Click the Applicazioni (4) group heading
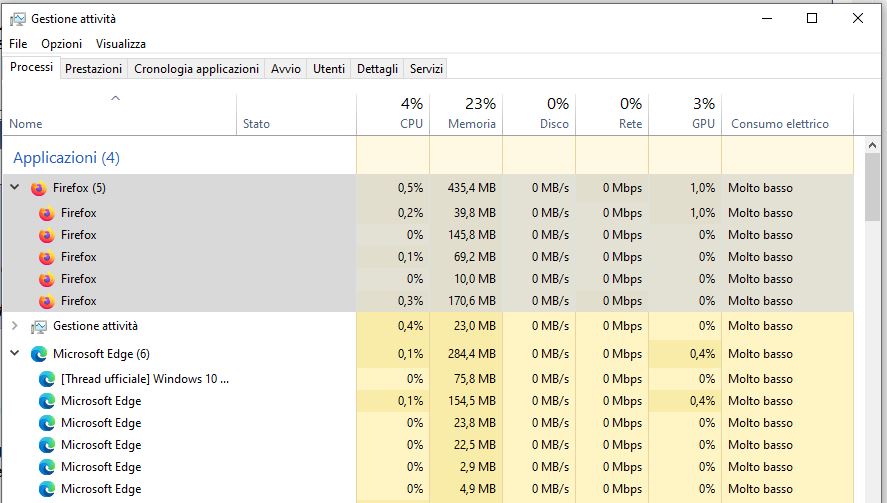 click(x=66, y=157)
